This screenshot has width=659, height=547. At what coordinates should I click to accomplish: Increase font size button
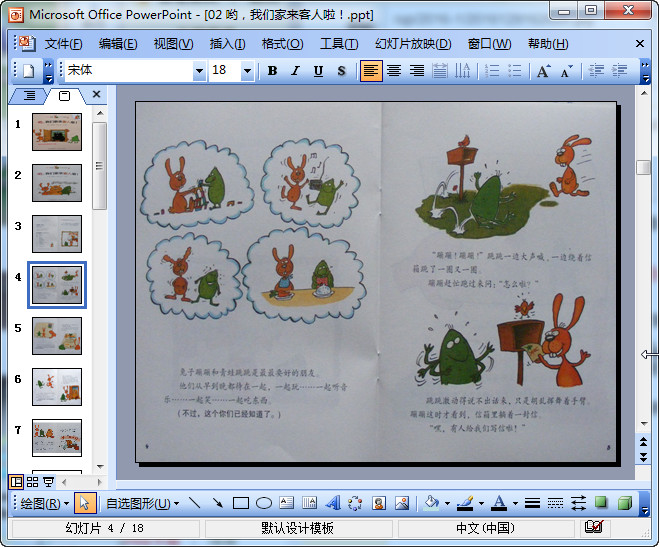point(543,71)
